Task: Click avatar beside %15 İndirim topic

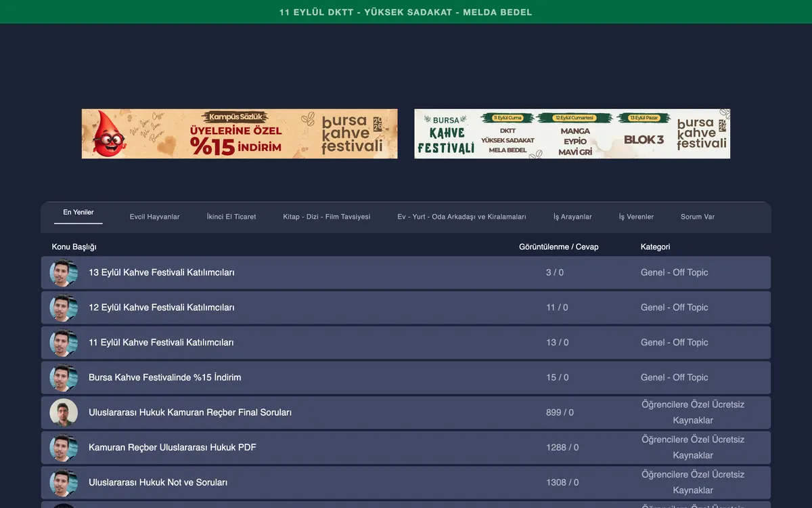Action: [x=64, y=378]
